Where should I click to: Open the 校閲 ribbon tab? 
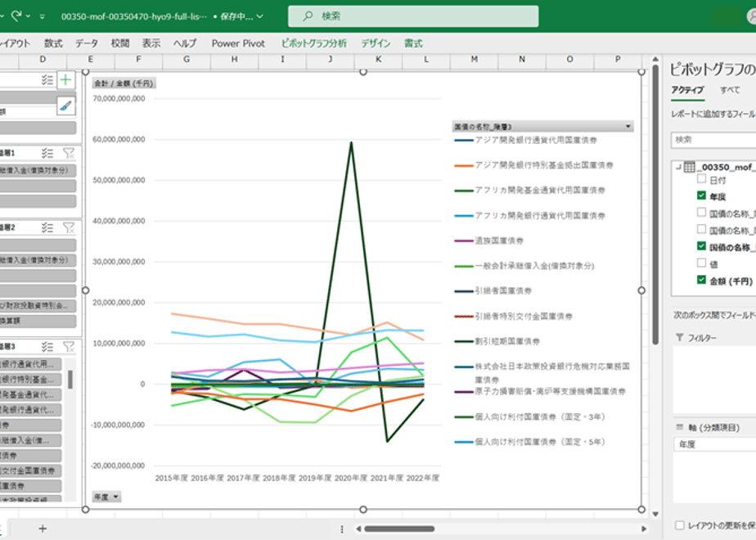tap(120, 43)
